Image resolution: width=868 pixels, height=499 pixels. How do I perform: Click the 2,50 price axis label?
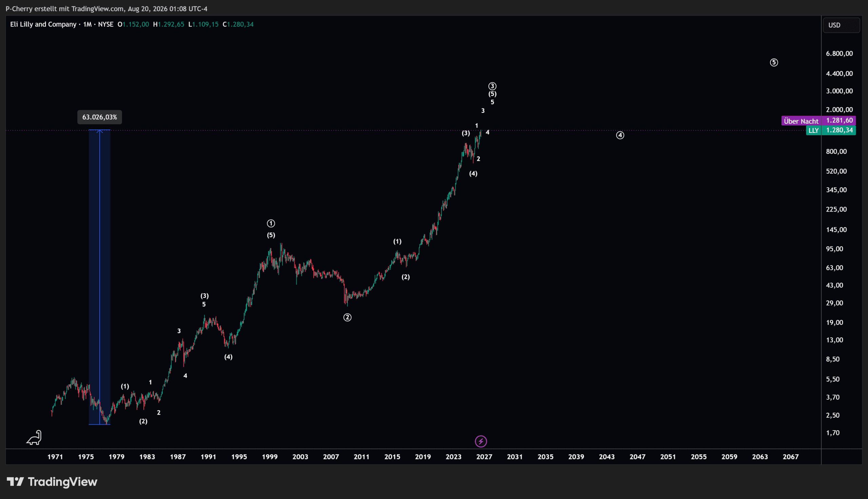pyautogui.click(x=833, y=415)
